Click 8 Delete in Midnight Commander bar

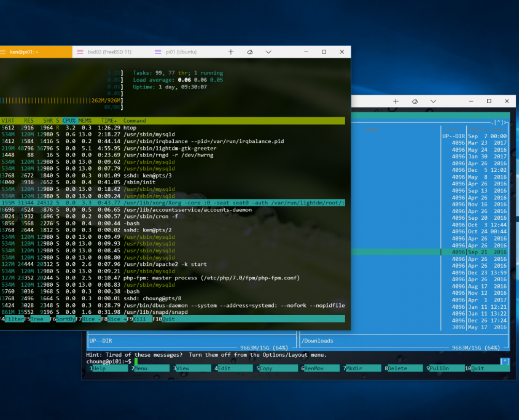[399, 368]
